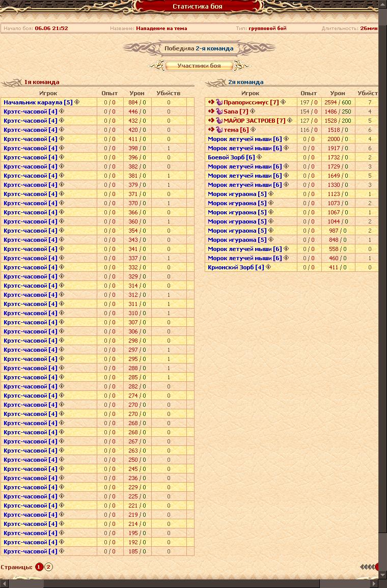Click the 2я команда team header
387x588 pixels.
pos(245,82)
